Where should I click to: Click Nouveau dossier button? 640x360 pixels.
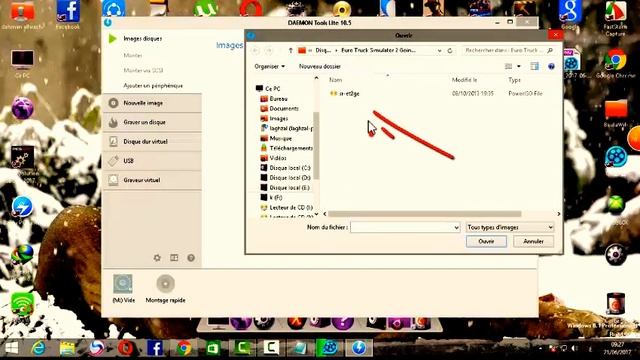point(320,66)
